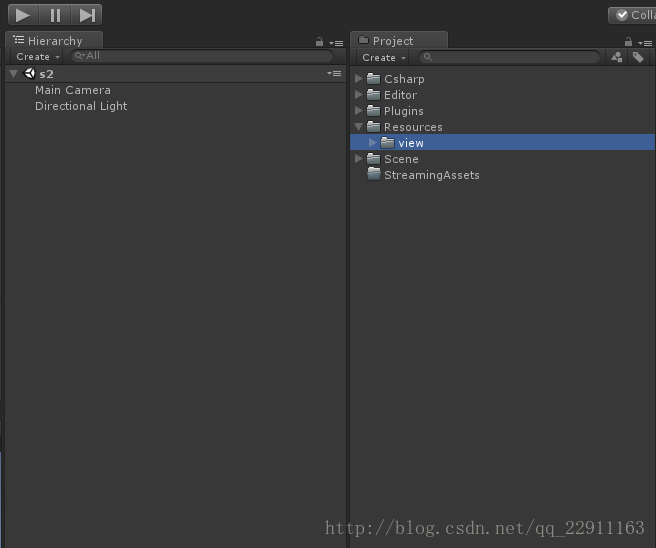The image size is (656, 548).
Task: Open the Project panel options menu
Action: [x=645, y=43]
